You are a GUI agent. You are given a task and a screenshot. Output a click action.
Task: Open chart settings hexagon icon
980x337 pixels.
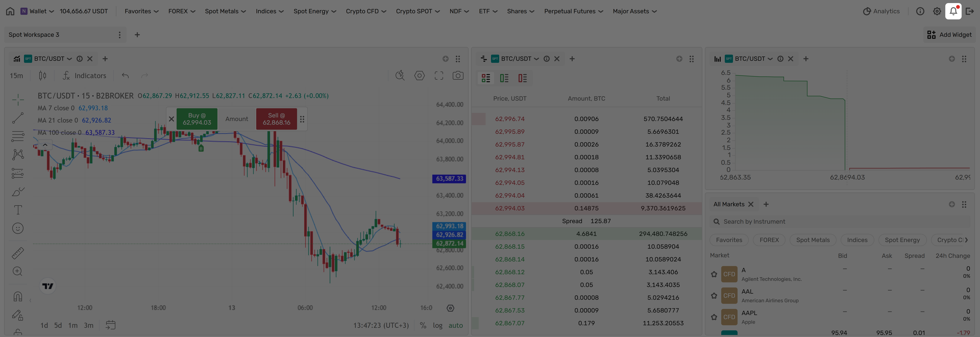[x=420, y=76]
